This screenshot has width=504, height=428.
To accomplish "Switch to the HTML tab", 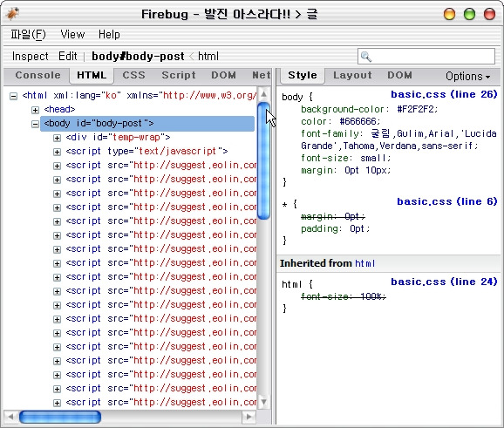I will pos(92,75).
